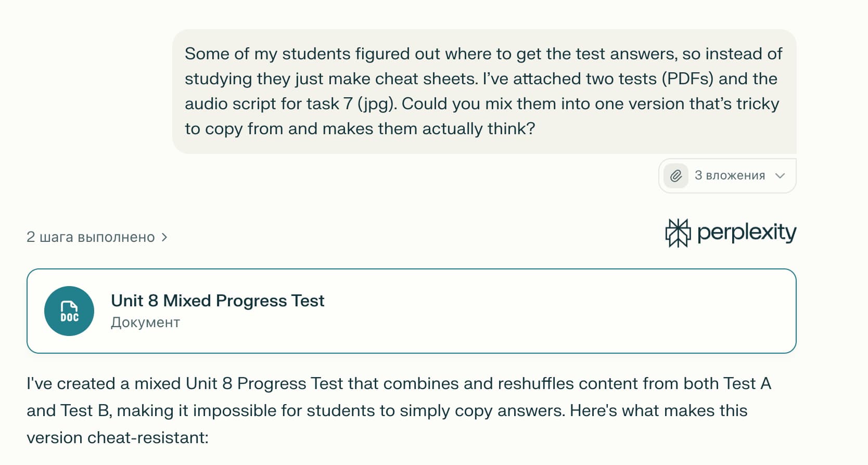The height and width of the screenshot is (465, 868).
Task: Show the "2 шага выполнено" steps
Action: (91, 237)
